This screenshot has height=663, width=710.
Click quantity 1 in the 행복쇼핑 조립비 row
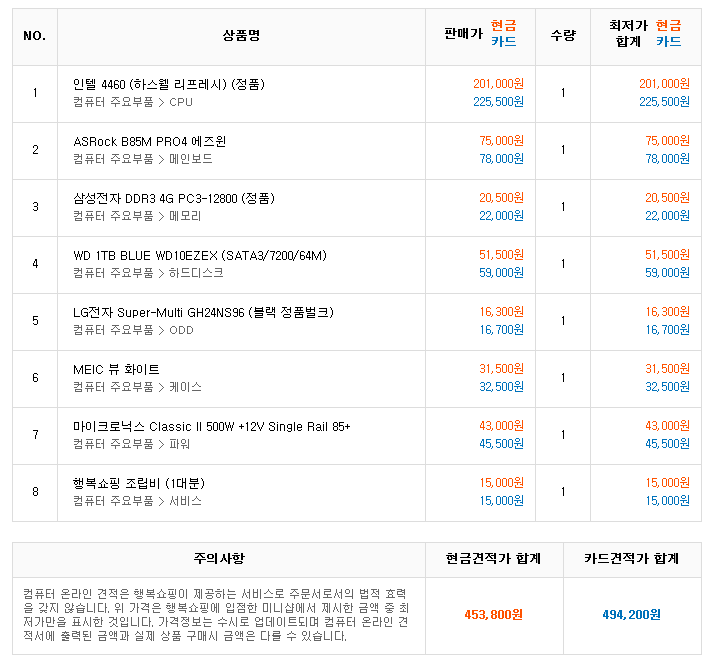[563, 492]
